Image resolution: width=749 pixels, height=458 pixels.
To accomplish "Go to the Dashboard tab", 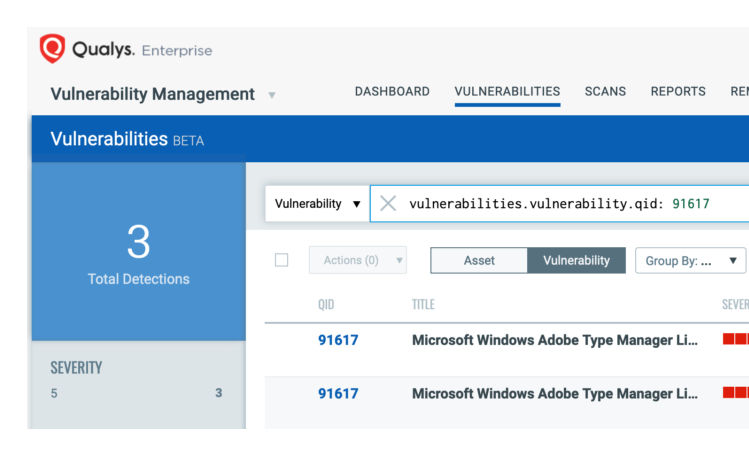I will pos(392,91).
